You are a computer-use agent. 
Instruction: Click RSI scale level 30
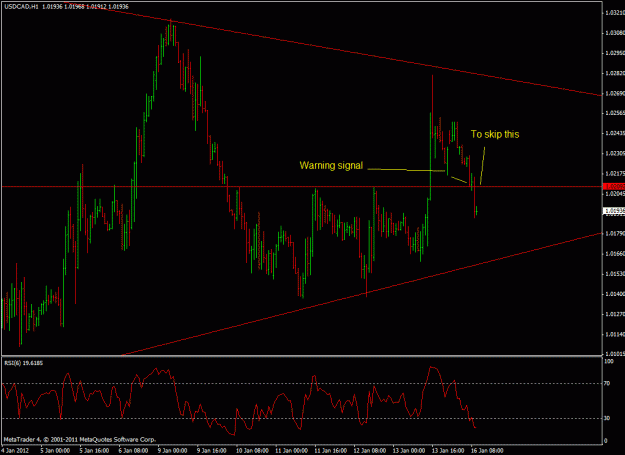click(607, 418)
